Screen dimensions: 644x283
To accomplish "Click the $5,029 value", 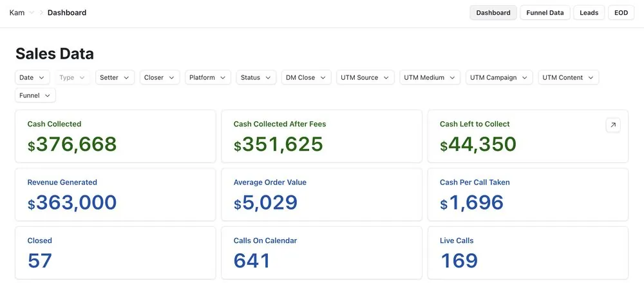I will [266, 203].
